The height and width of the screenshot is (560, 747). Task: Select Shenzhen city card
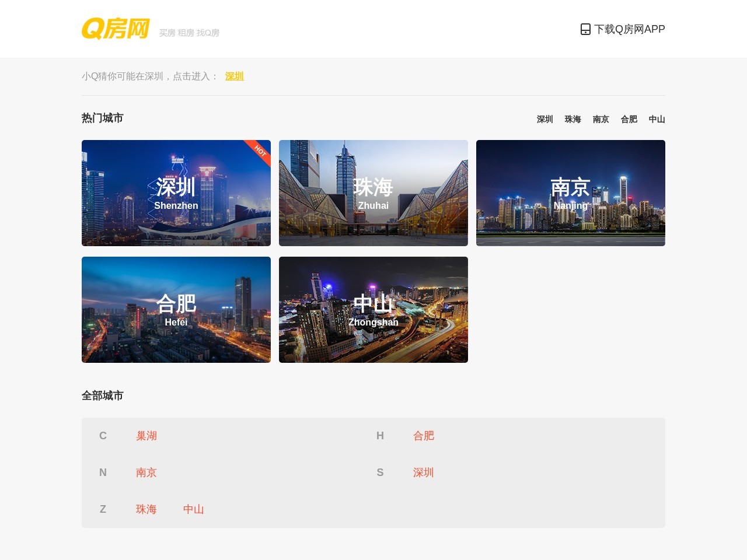176,192
